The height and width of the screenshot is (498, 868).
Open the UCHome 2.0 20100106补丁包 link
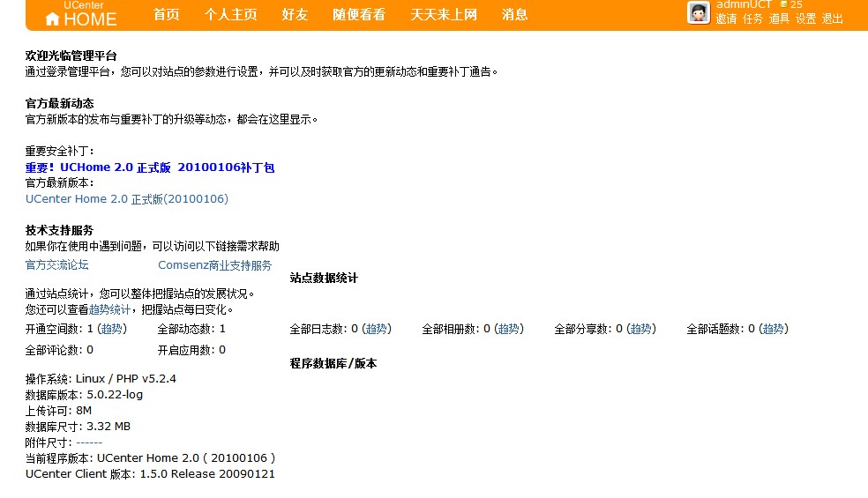click(x=150, y=167)
